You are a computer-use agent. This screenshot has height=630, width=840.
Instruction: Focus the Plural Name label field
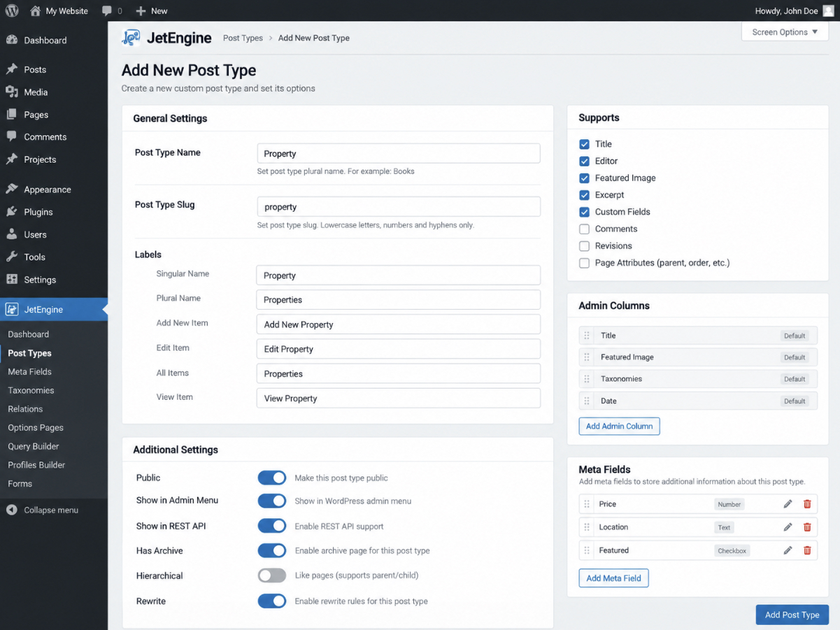[x=399, y=299]
